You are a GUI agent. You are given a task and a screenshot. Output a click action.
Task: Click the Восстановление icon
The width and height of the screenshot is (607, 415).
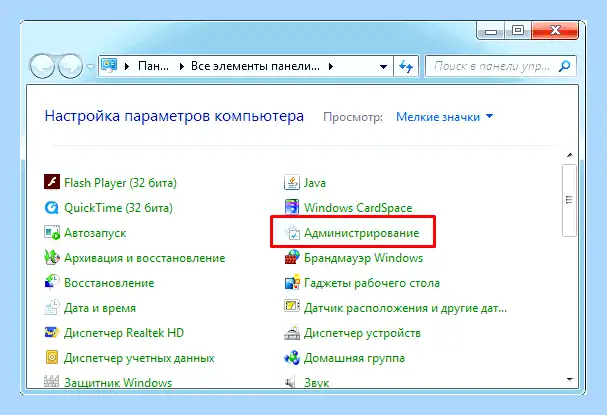(52, 283)
